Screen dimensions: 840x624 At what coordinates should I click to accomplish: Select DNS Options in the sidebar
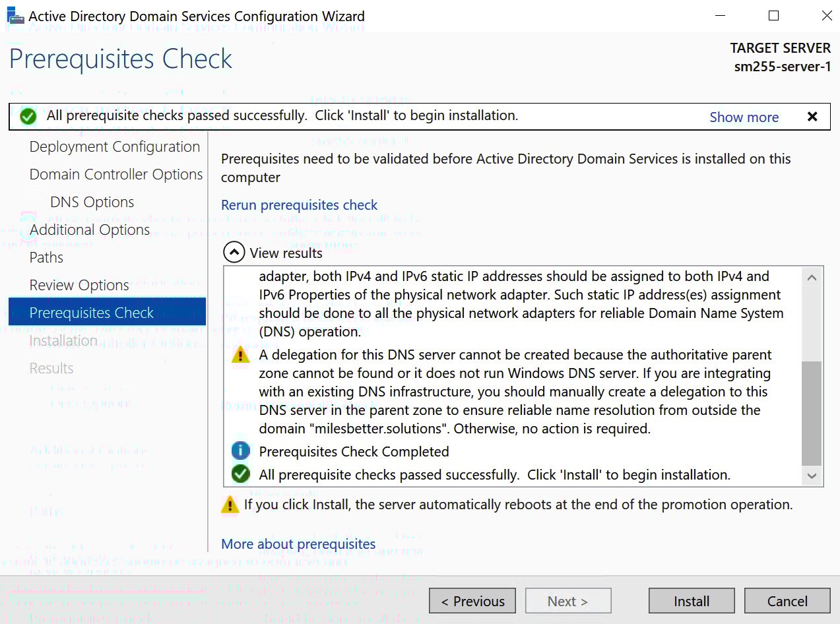coord(92,203)
